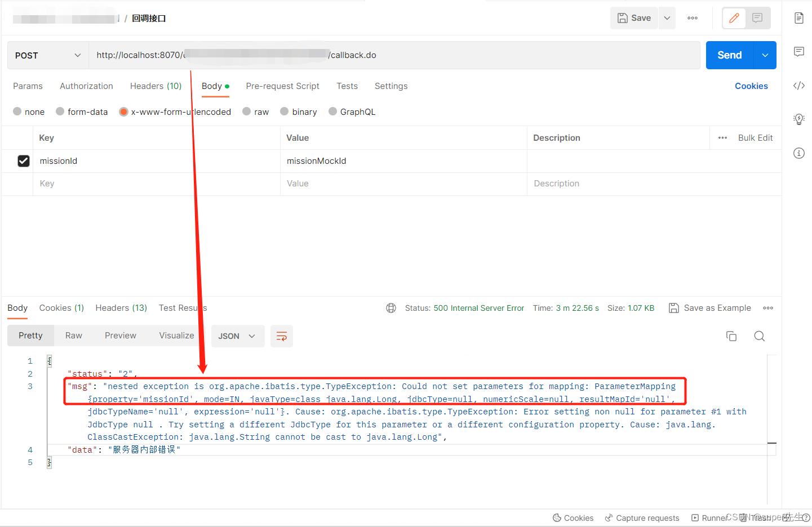Viewport: 812px width, 527px height.
Task: Open the comments icon in right sidebar
Action: [799, 52]
